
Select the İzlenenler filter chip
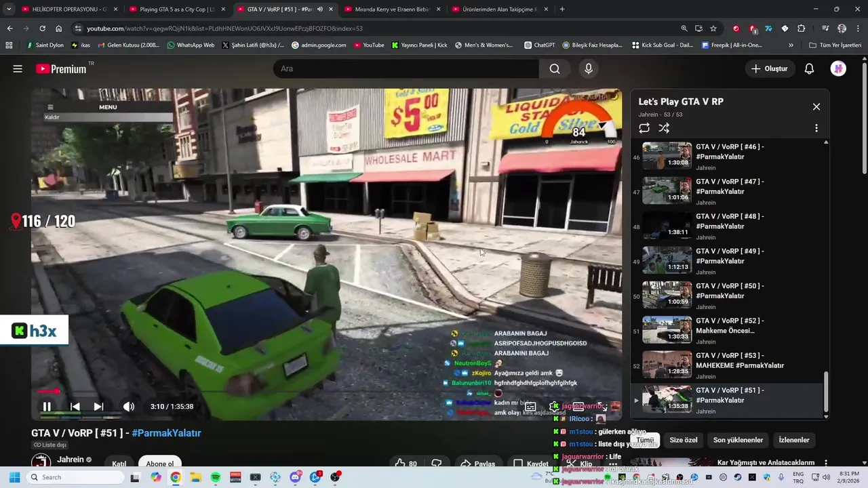pyautogui.click(x=794, y=440)
